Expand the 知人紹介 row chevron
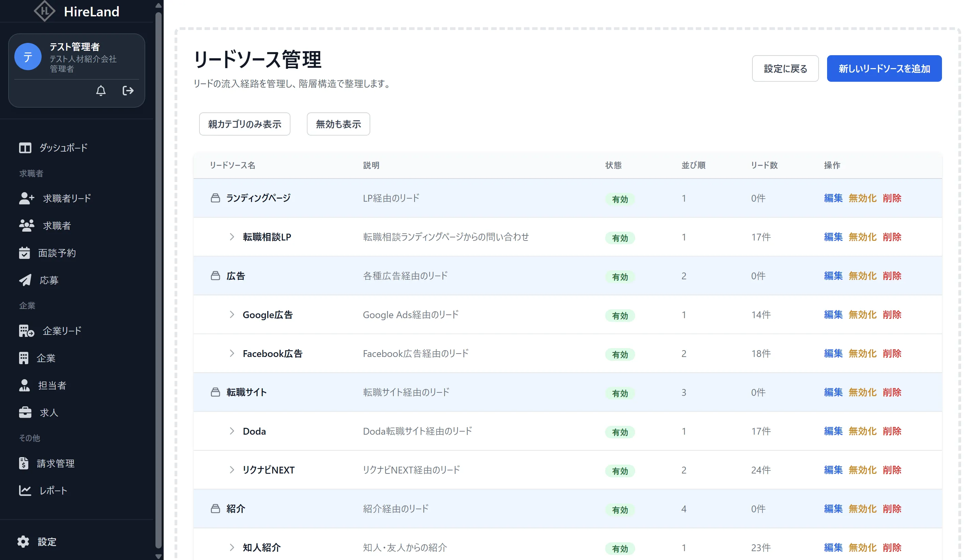 pyautogui.click(x=232, y=547)
